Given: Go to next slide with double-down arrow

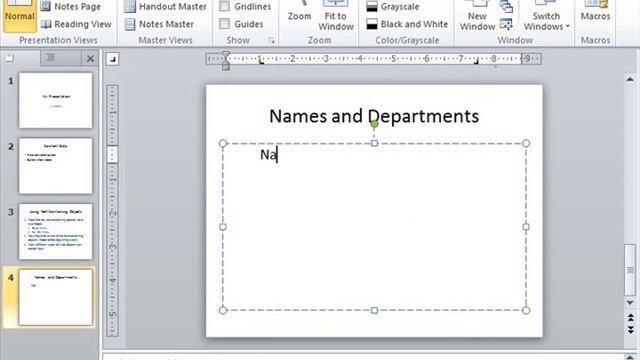Looking at the screenshot, I should pos(630,329).
